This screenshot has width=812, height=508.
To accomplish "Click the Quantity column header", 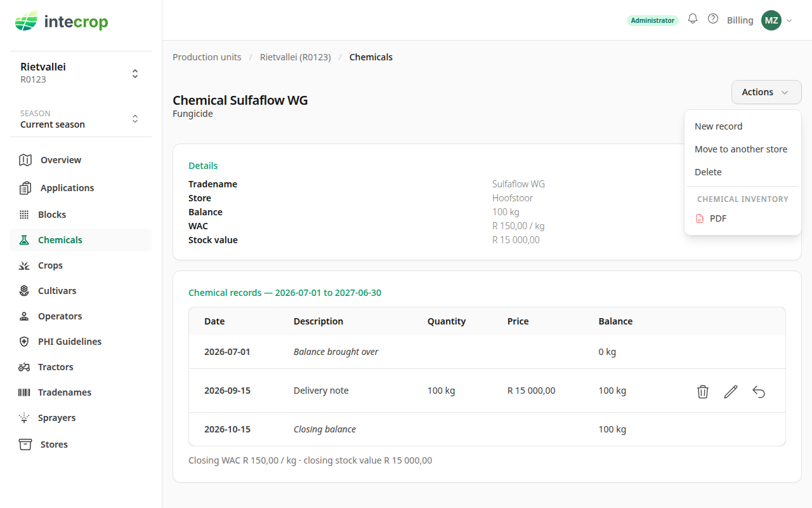I will (x=447, y=321).
